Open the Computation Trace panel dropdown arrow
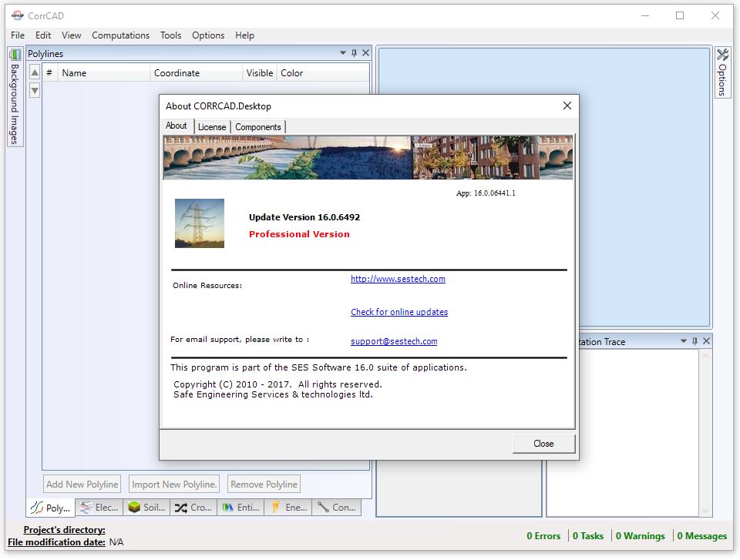Image resolution: width=740 pixels, height=560 pixels. (683, 341)
